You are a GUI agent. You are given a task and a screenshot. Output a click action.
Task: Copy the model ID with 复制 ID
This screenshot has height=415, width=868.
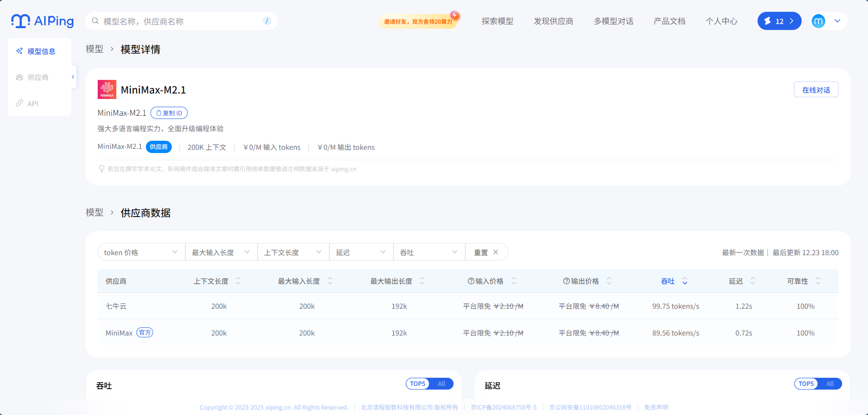pyautogui.click(x=169, y=113)
